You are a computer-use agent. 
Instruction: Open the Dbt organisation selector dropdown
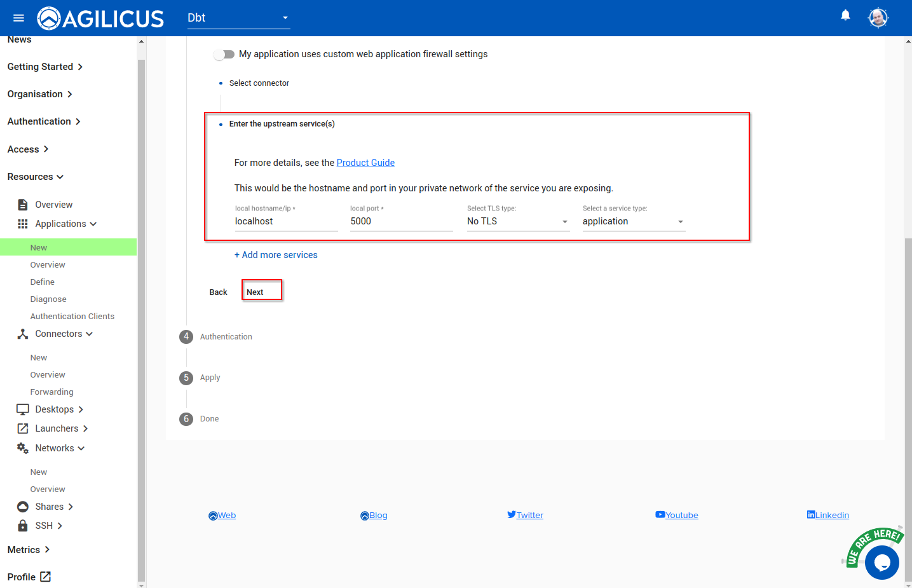[238, 18]
